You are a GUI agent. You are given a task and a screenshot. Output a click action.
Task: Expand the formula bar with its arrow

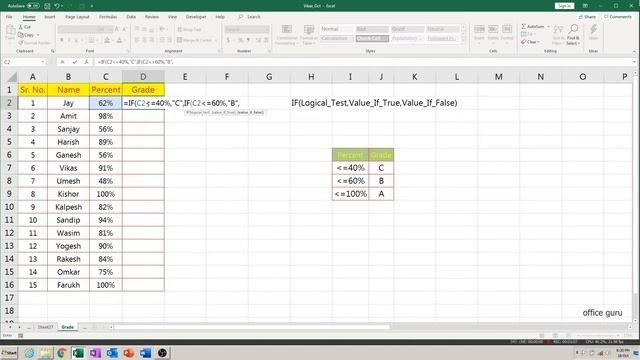coord(635,62)
